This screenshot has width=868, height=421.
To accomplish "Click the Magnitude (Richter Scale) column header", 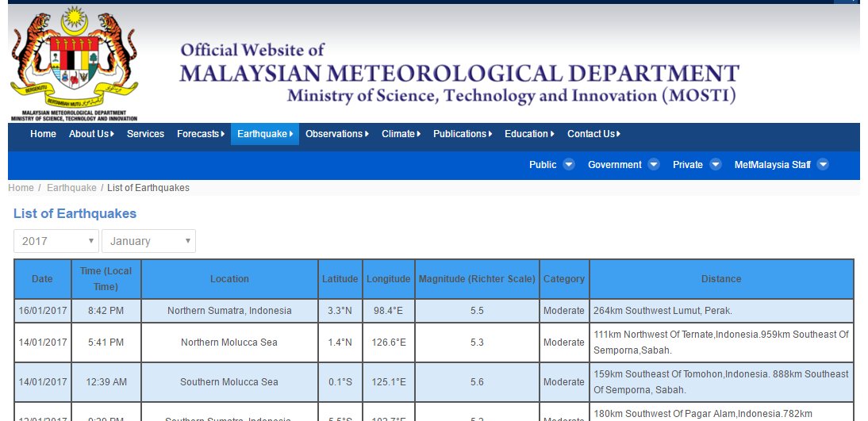I will coord(477,279).
